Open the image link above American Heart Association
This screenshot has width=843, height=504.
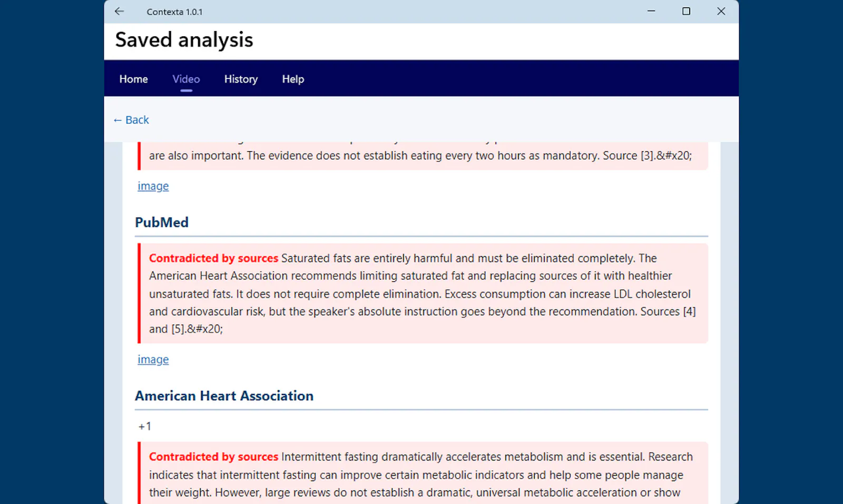click(153, 359)
